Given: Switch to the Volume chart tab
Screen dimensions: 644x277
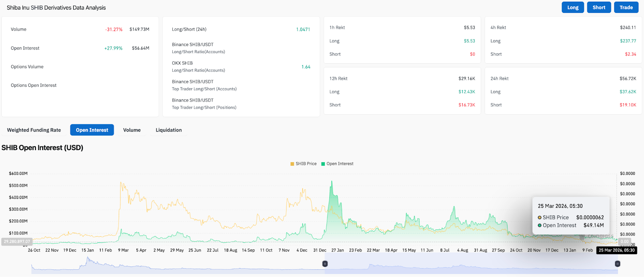Looking at the screenshot, I should (x=132, y=130).
